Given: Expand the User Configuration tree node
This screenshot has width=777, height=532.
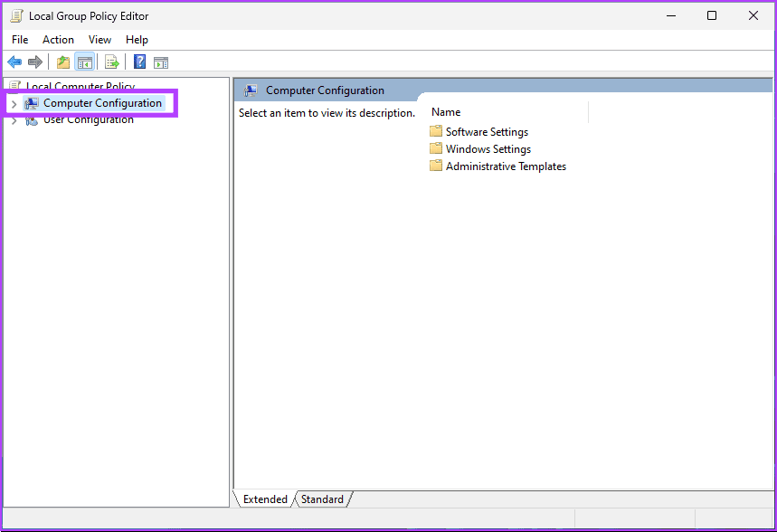Looking at the screenshot, I should pyautogui.click(x=14, y=119).
